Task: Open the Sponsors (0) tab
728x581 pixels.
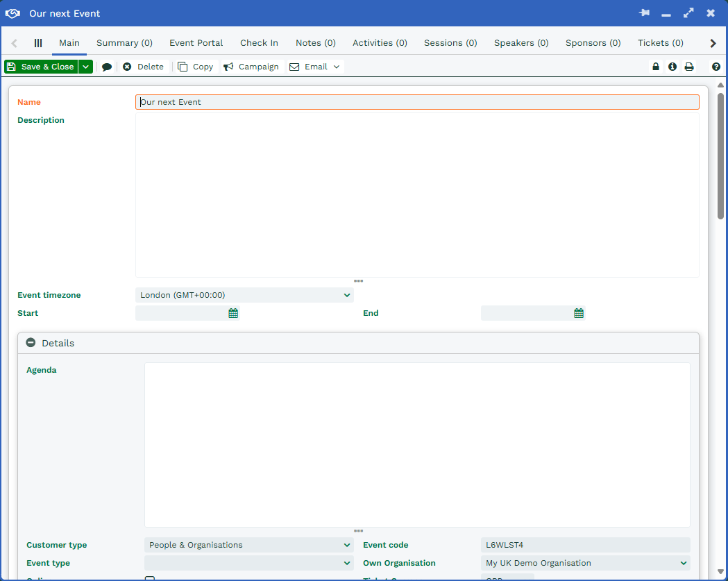Action: tap(593, 43)
